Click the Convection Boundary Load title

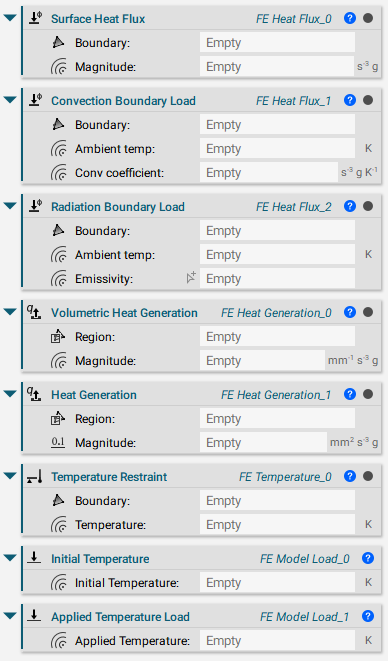coord(123,101)
